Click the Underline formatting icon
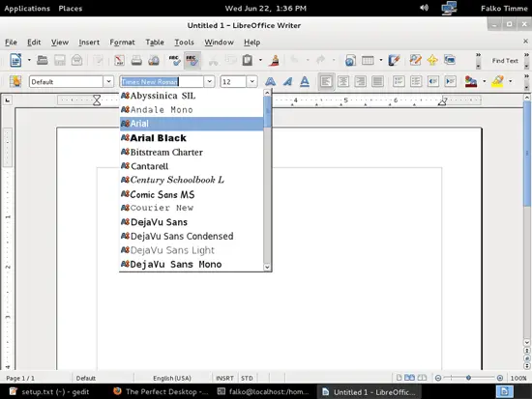Viewport: 532px width, 399px height. 305,81
